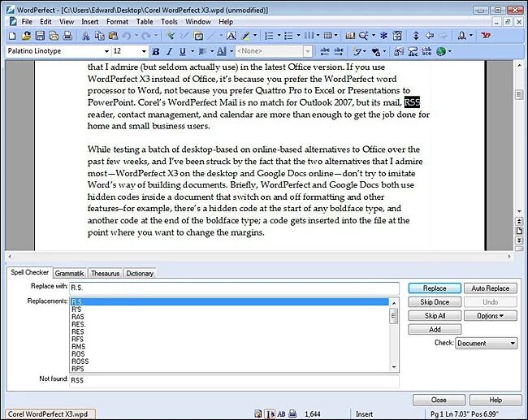
Task: Save the document with the floppy icon
Action: tap(40, 36)
